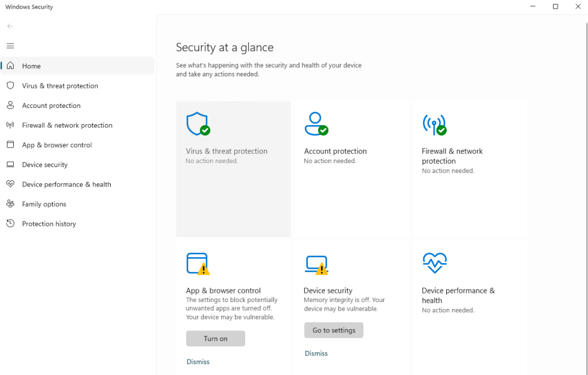Click the App & browser control tile title

click(x=223, y=291)
